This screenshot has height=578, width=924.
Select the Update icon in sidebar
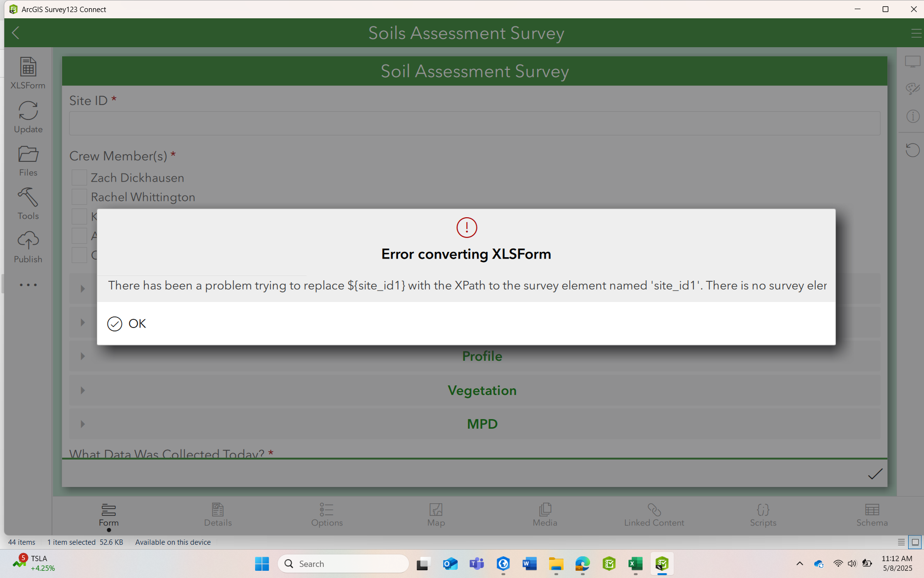[27, 117]
